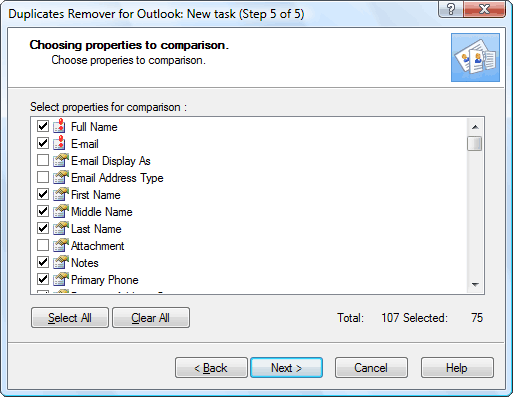
Task: Click the First Name property icon
Action: [61, 194]
